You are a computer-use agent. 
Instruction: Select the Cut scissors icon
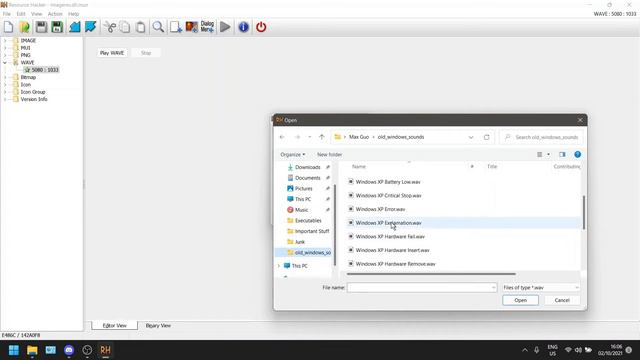(x=110, y=27)
